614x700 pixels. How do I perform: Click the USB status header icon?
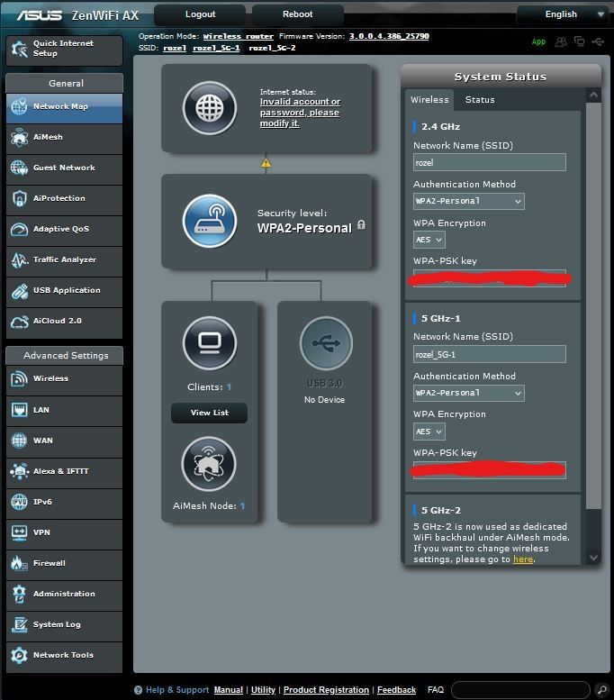(x=598, y=41)
